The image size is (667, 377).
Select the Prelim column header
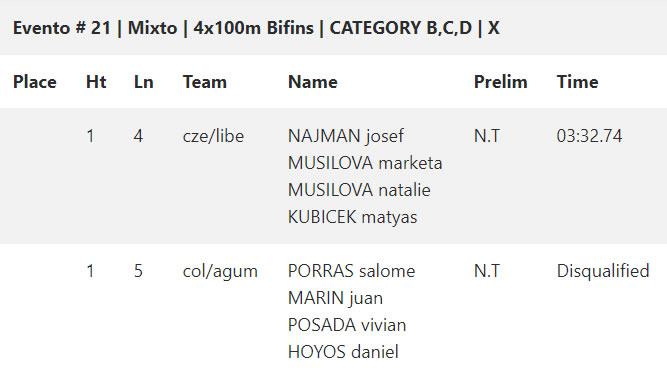(500, 82)
